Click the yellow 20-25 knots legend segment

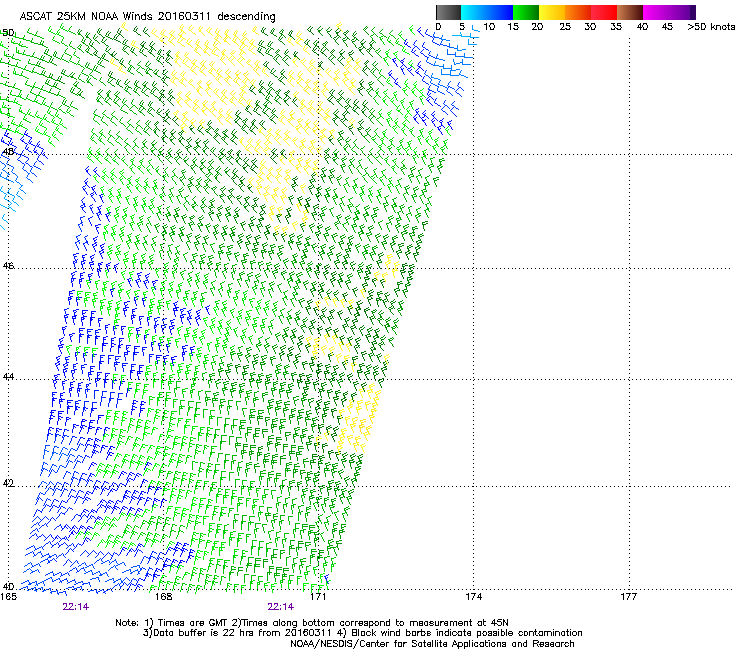click(552, 12)
